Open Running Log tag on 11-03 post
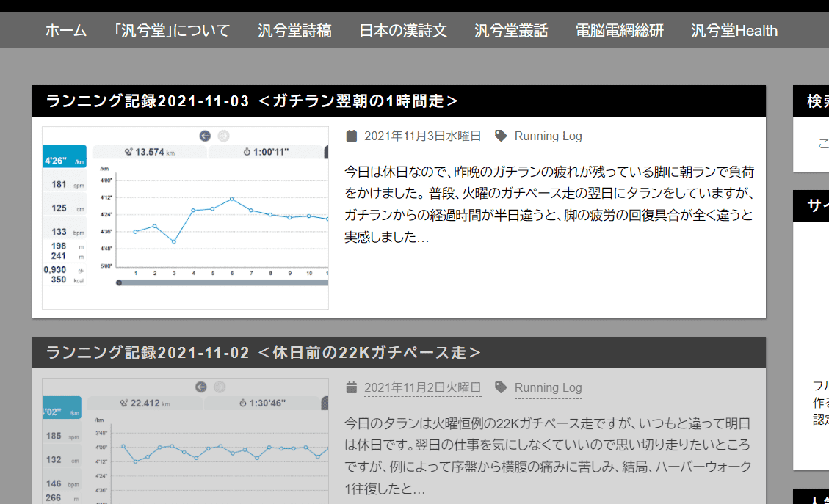The width and height of the screenshot is (829, 504). [548, 136]
